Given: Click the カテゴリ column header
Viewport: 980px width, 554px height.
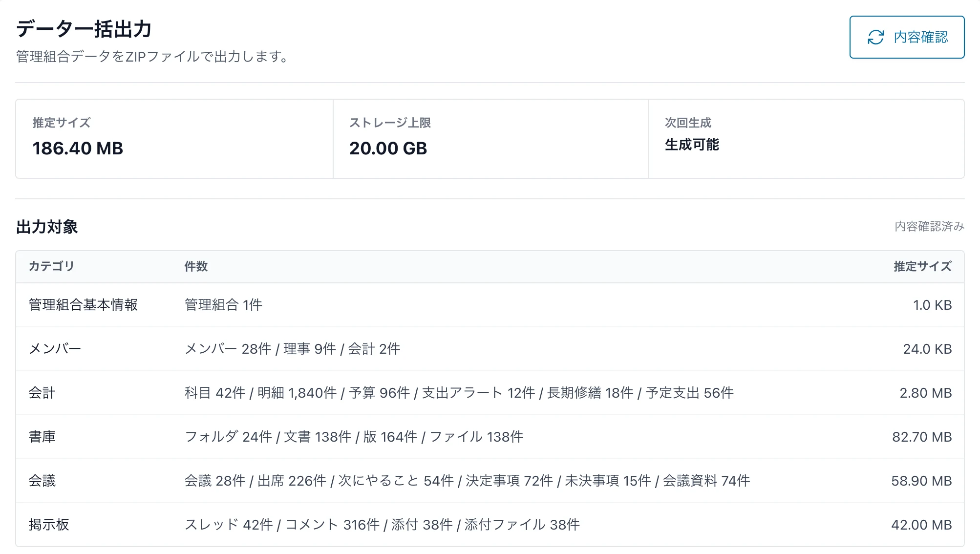Looking at the screenshot, I should pyautogui.click(x=51, y=266).
